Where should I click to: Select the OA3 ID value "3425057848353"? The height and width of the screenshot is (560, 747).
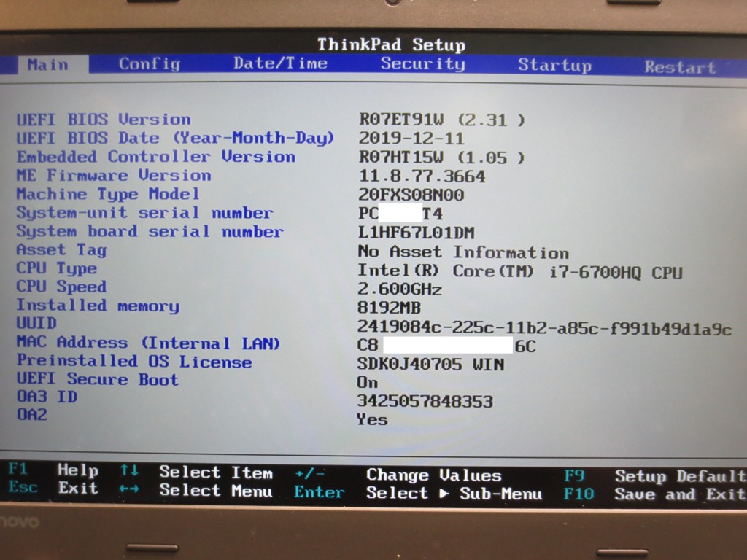point(425,401)
